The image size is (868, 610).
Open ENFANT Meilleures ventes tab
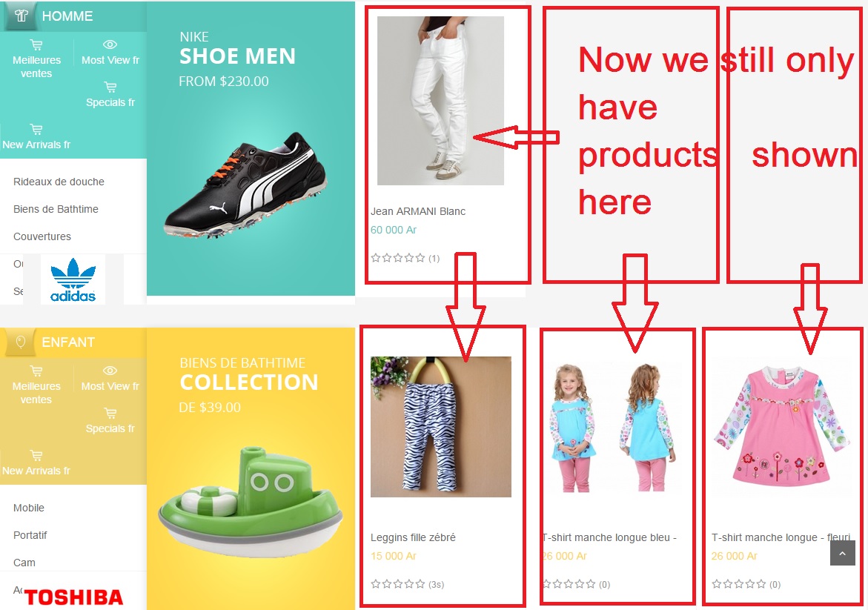[x=36, y=386]
